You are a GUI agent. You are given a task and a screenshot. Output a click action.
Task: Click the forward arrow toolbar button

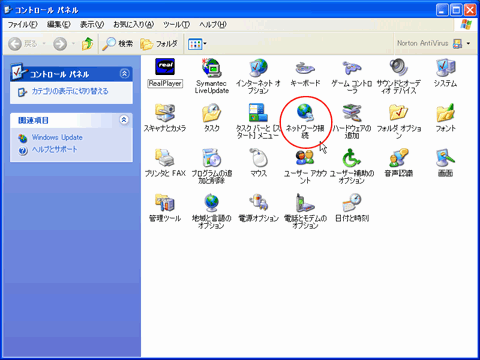click(60, 44)
